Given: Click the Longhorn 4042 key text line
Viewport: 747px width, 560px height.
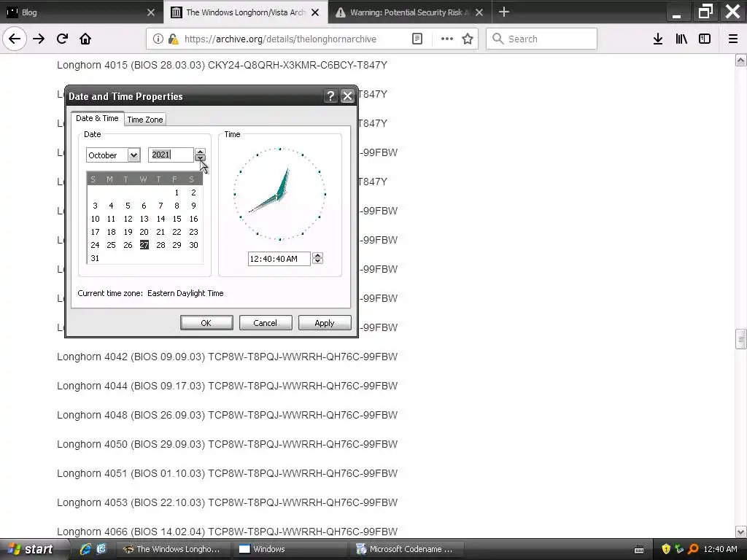Looking at the screenshot, I should (x=228, y=357).
